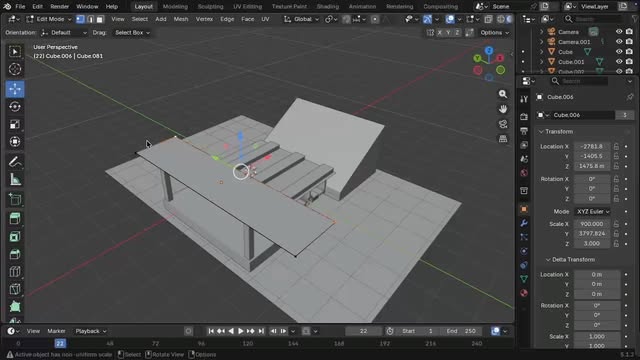This screenshot has height=360, width=640.
Task: Open the Mesh menu in viewport header
Action: [x=181, y=19]
